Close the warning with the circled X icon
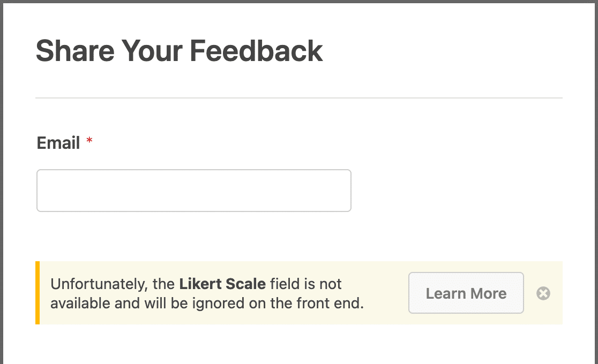Screen dimensions: 598x364 [543, 293]
